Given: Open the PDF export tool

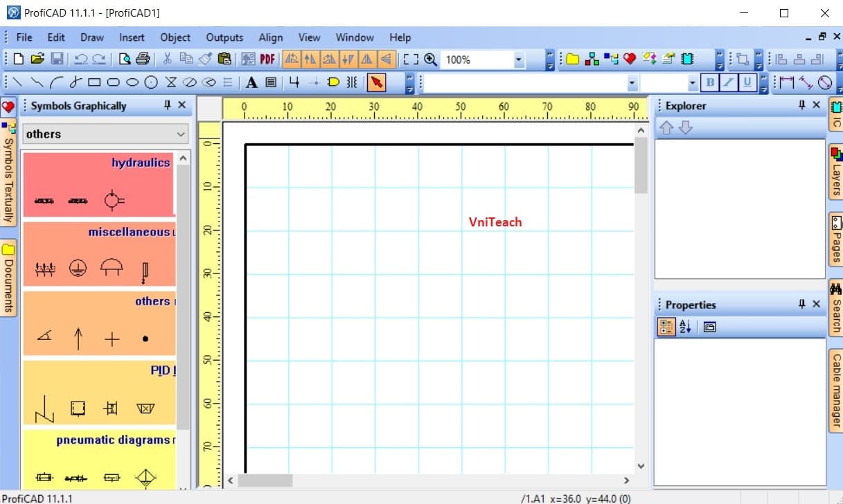Looking at the screenshot, I should click(267, 59).
